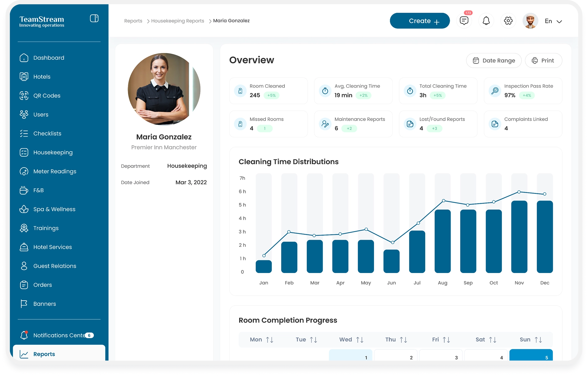The width and height of the screenshot is (588, 376).
Task: Click the Housekeeping Reports breadcrumb link
Action: [x=177, y=21]
